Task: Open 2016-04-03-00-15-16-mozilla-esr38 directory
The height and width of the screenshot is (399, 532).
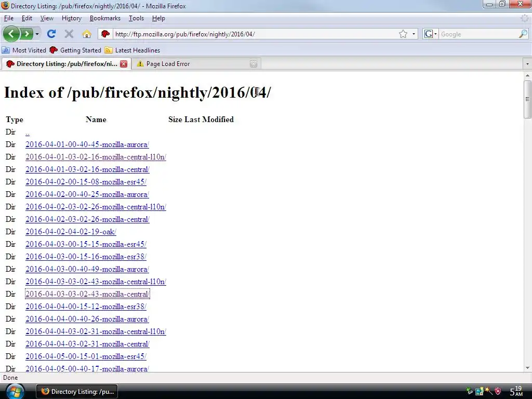Action: pos(86,257)
